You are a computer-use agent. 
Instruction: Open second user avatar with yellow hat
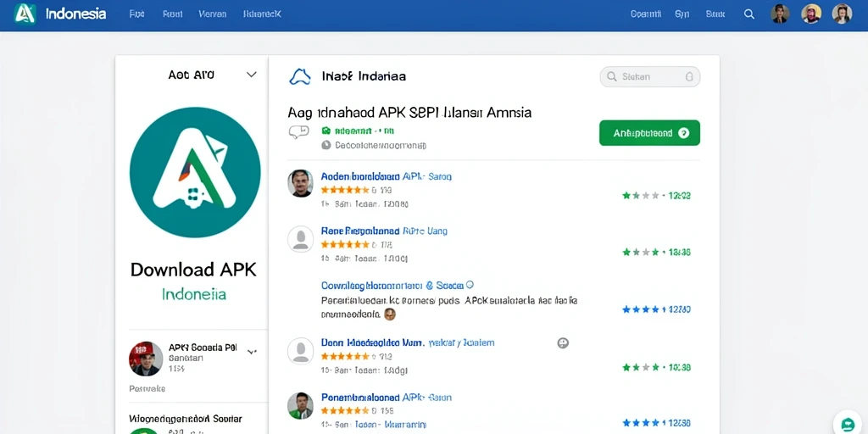(811, 14)
